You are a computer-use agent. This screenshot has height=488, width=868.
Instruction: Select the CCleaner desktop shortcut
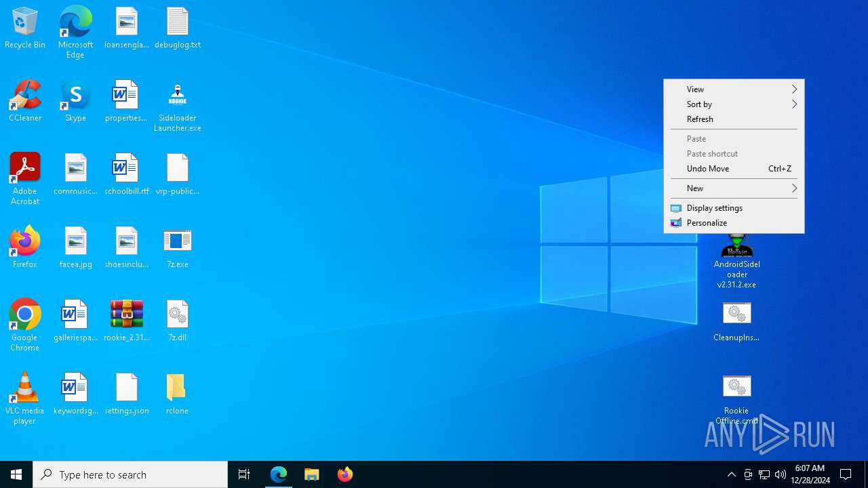(x=25, y=102)
